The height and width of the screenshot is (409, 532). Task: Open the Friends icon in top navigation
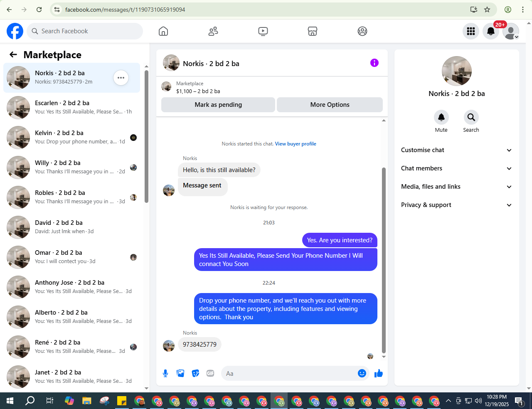point(213,31)
